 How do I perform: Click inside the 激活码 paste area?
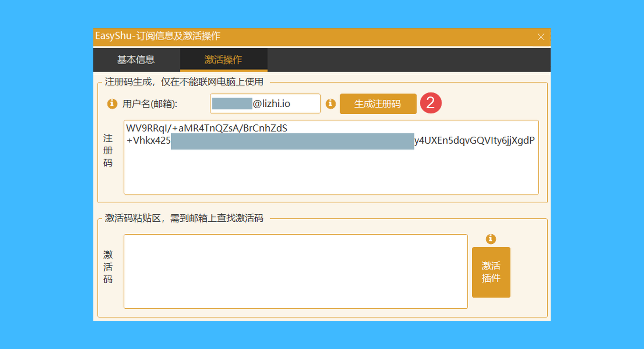point(296,271)
